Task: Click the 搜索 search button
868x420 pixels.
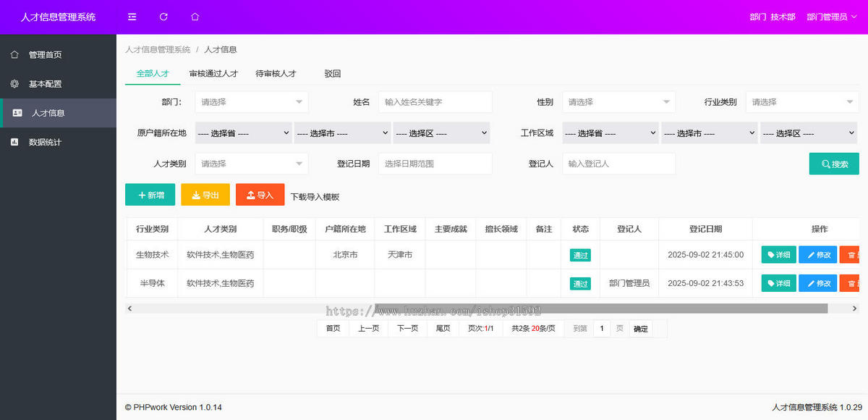Action: [x=834, y=164]
